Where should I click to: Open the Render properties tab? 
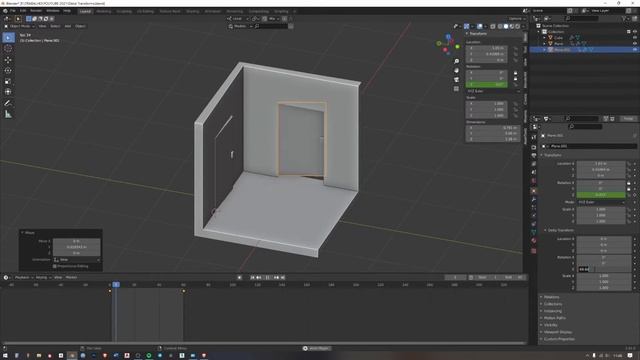(x=533, y=147)
